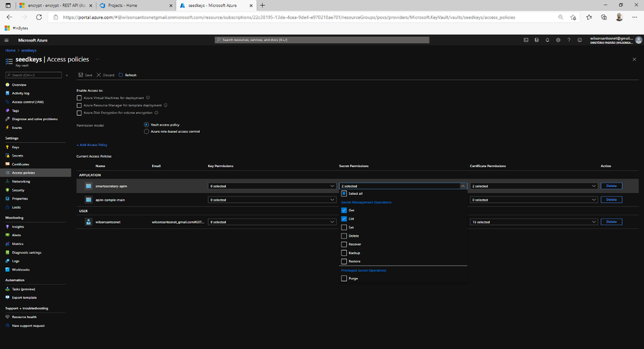644x349 pixels.
Task: Uncheck the Get secret permission
Action: pyautogui.click(x=344, y=210)
